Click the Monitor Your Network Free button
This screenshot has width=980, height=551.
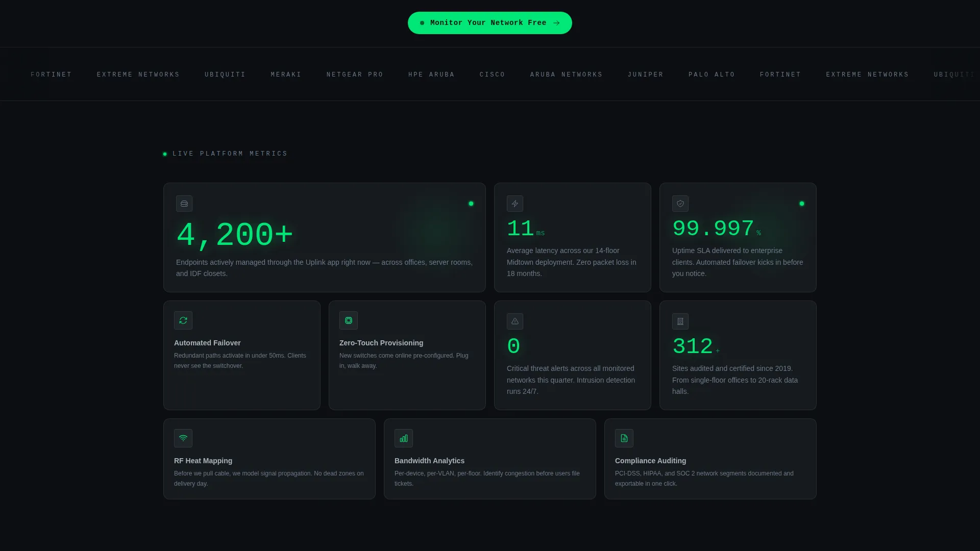point(490,23)
